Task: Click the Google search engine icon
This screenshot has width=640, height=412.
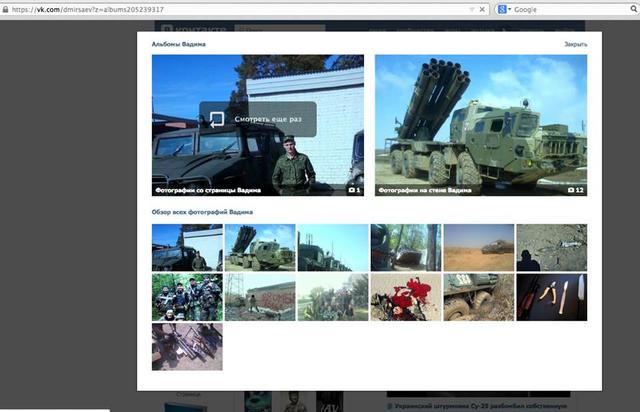Action: tap(500, 9)
